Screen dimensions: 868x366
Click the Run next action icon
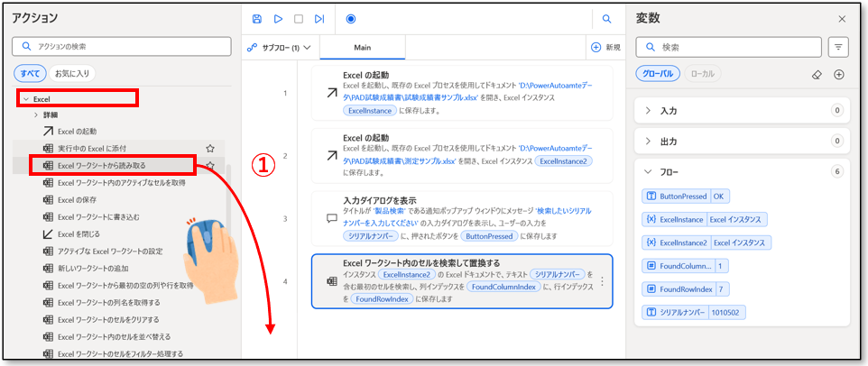tap(319, 18)
